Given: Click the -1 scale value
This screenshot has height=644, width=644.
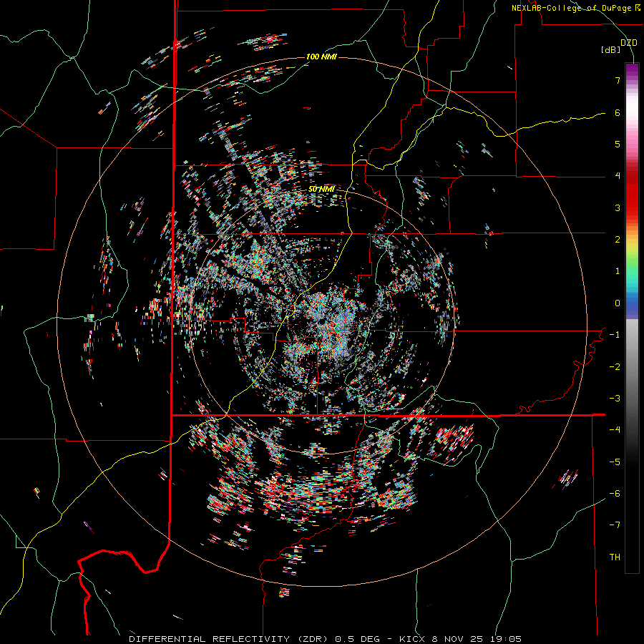Looking at the screenshot, I should (x=615, y=335).
